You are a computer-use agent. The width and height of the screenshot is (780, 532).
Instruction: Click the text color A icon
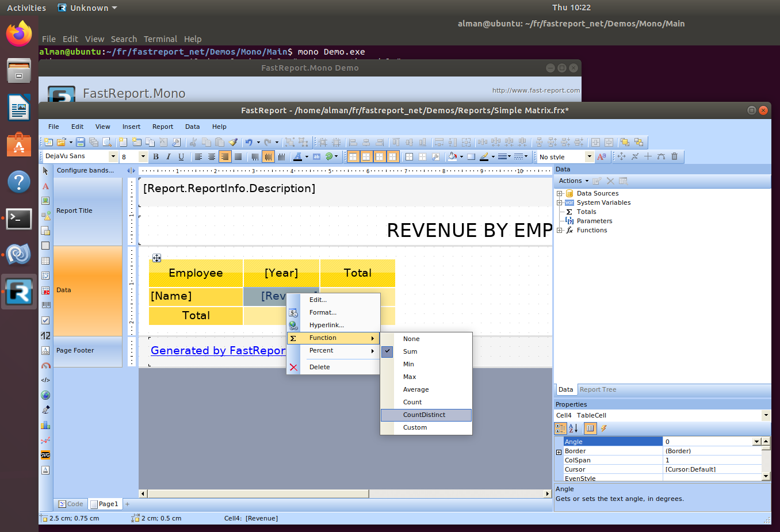pyautogui.click(x=297, y=156)
